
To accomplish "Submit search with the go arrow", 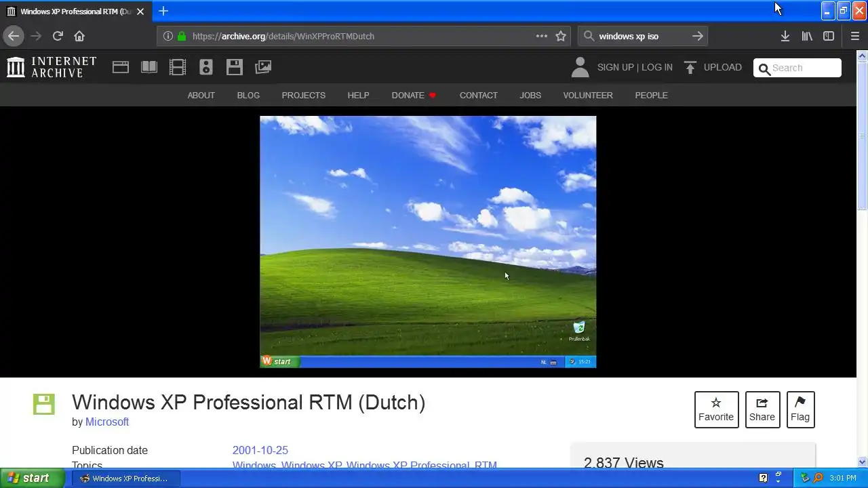I will [698, 36].
